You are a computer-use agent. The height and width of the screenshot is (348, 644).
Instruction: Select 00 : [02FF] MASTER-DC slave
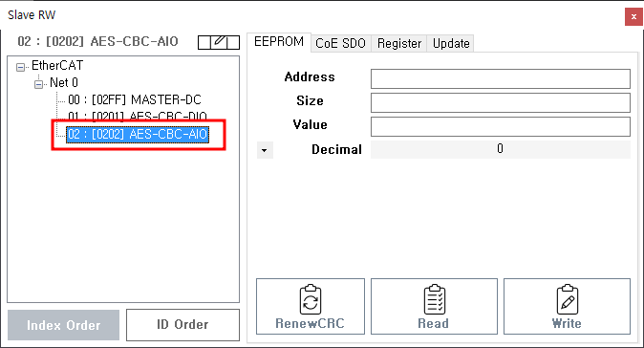click(x=135, y=99)
